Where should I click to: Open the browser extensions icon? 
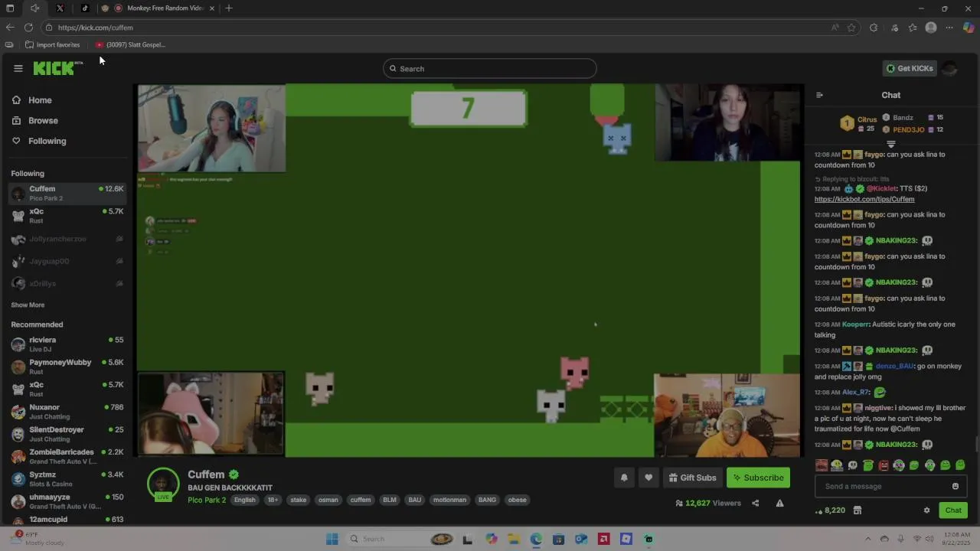tap(874, 28)
